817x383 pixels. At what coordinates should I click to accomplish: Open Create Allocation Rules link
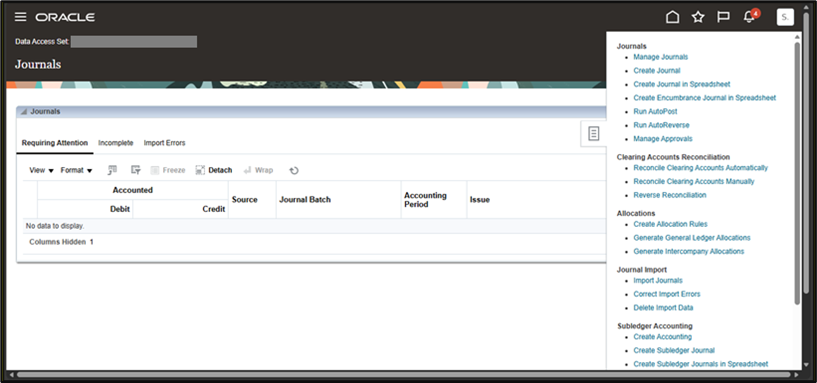pyautogui.click(x=670, y=224)
